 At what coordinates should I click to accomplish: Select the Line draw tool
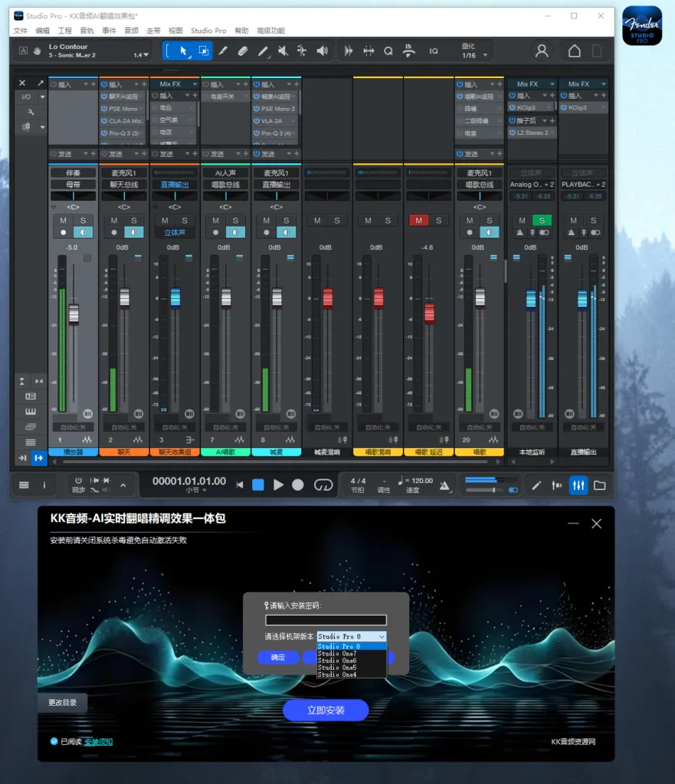[264, 51]
